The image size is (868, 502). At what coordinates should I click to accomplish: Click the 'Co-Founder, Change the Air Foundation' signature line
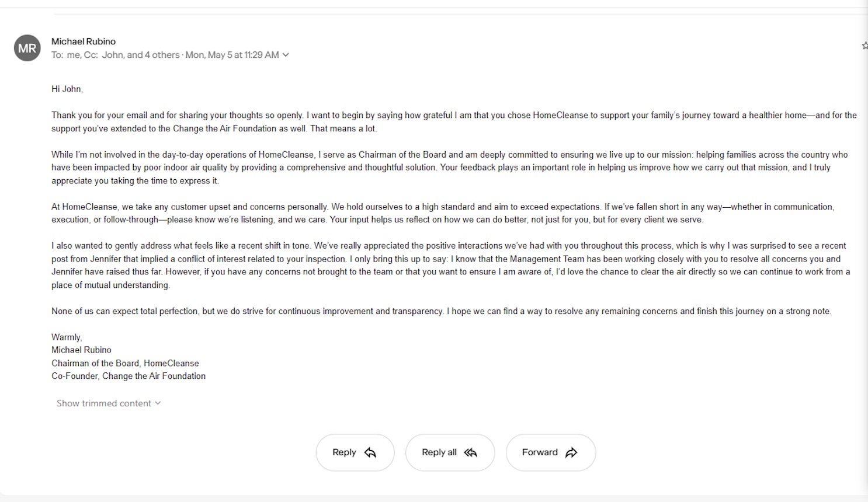pyautogui.click(x=129, y=376)
